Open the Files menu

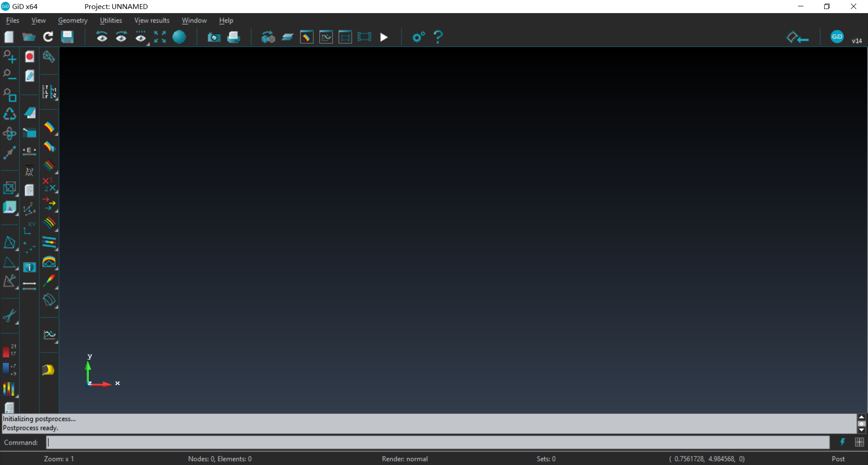(x=13, y=20)
